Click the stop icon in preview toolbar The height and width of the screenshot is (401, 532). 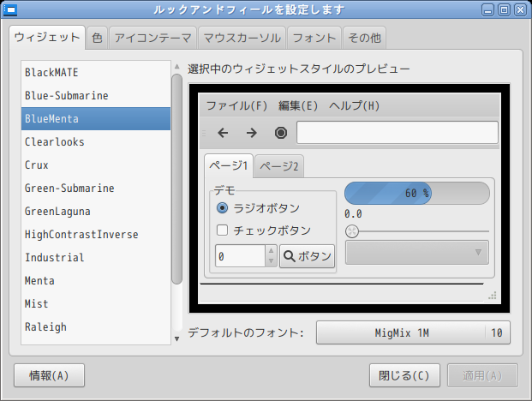(x=281, y=133)
